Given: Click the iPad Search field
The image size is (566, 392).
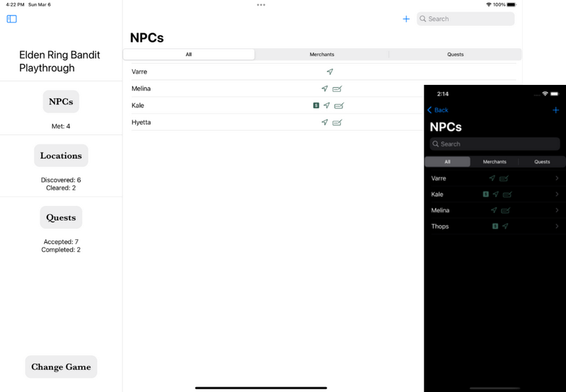Looking at the screenshot, I should click(466, 19).
